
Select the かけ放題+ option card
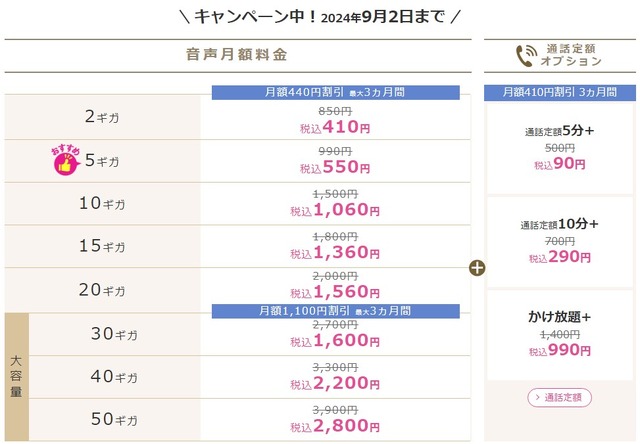[x=560, y=335]
